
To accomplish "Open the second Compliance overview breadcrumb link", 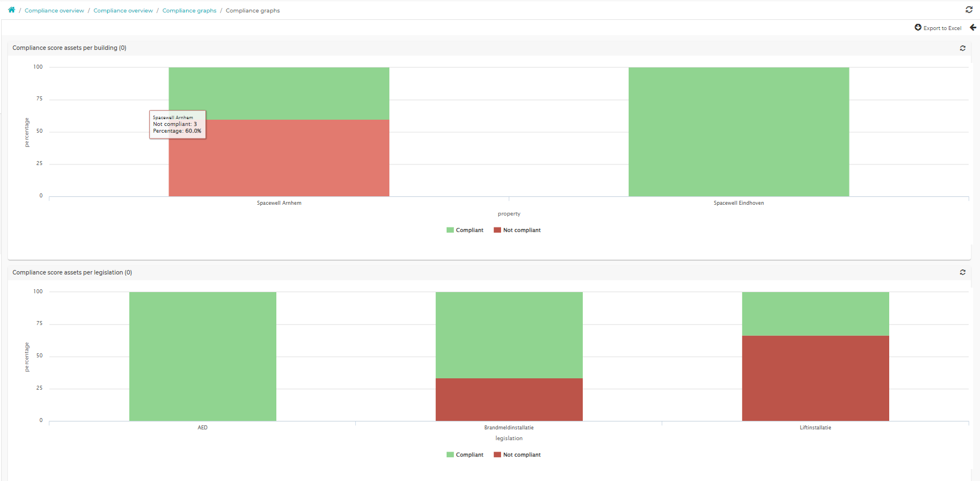I will [123, 11].
